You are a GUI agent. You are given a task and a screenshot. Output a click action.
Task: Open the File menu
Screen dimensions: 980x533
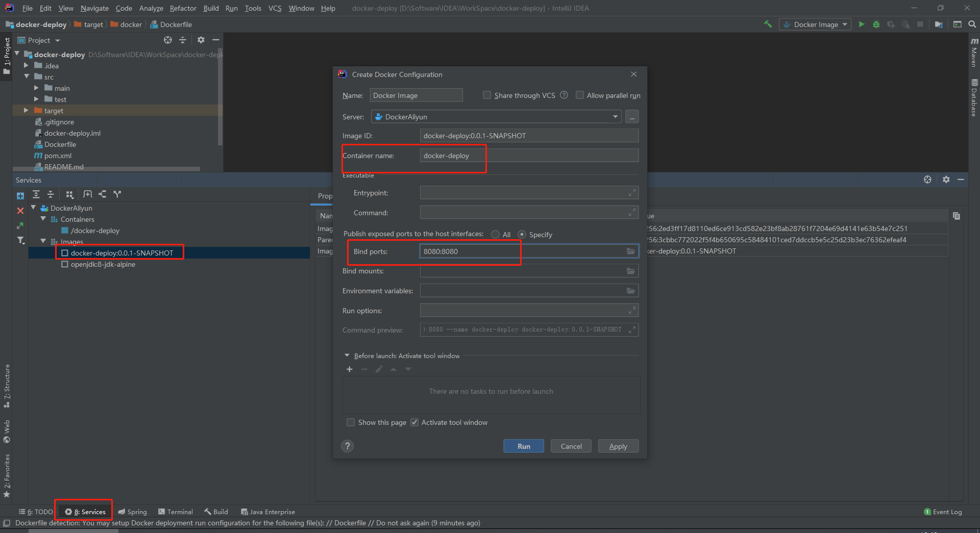[28, 8]
